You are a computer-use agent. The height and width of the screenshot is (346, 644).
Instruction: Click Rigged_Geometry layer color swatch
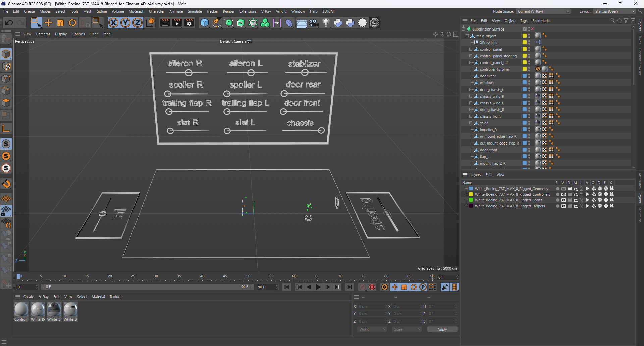click(471, 189)
